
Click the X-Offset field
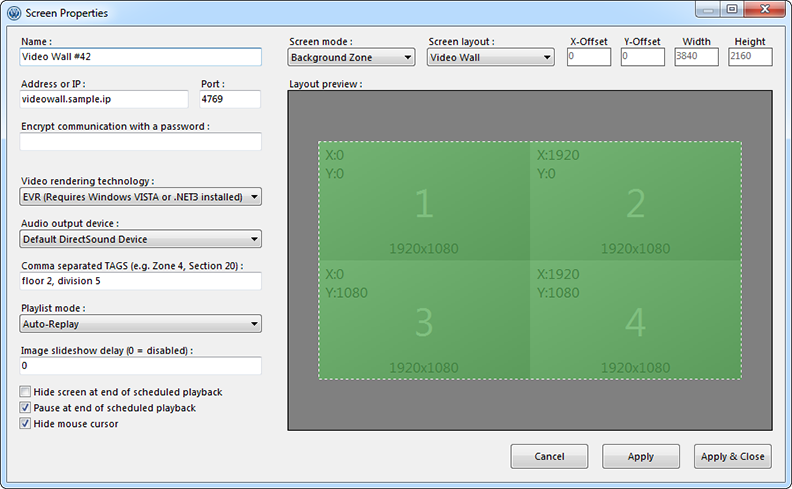coord(589,57)
